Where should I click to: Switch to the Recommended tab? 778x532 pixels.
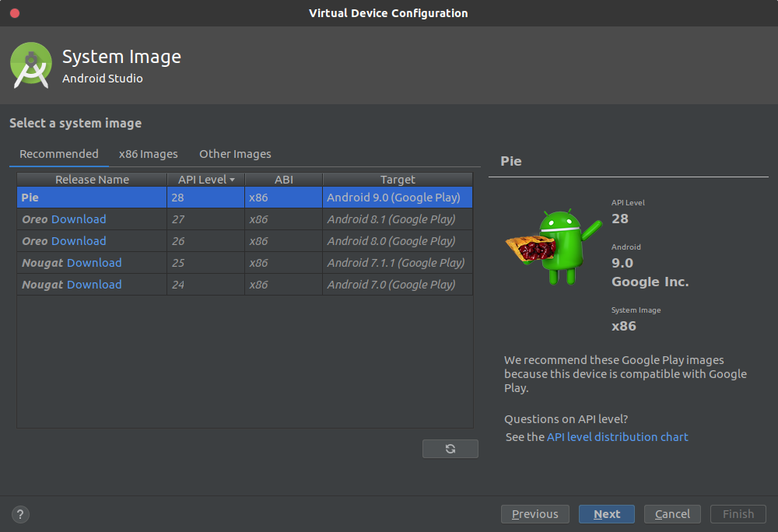pyautogui.click(x=59, y=154)
